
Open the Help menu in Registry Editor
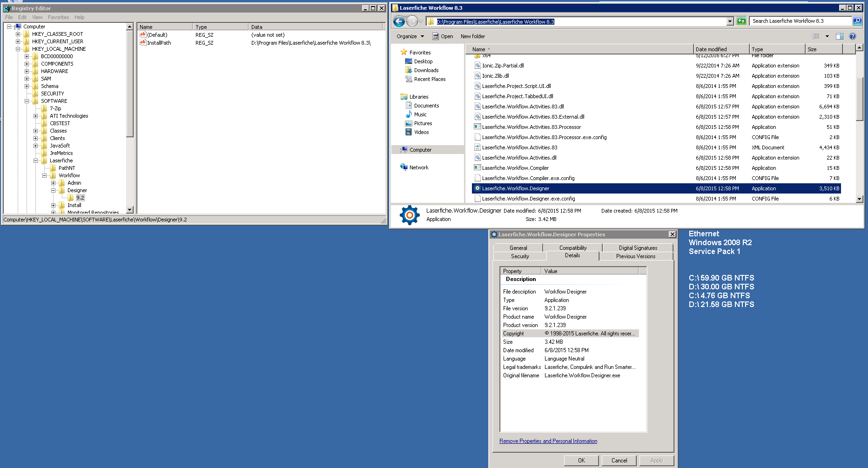pyautogui.click(x=80, y=17)
